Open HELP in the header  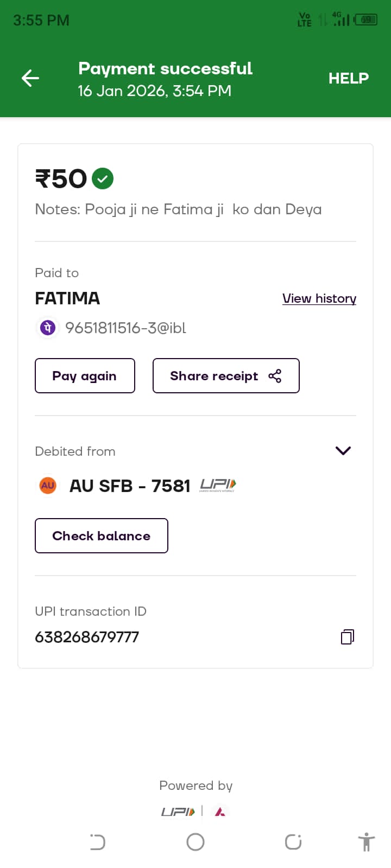tap(348, 78)
